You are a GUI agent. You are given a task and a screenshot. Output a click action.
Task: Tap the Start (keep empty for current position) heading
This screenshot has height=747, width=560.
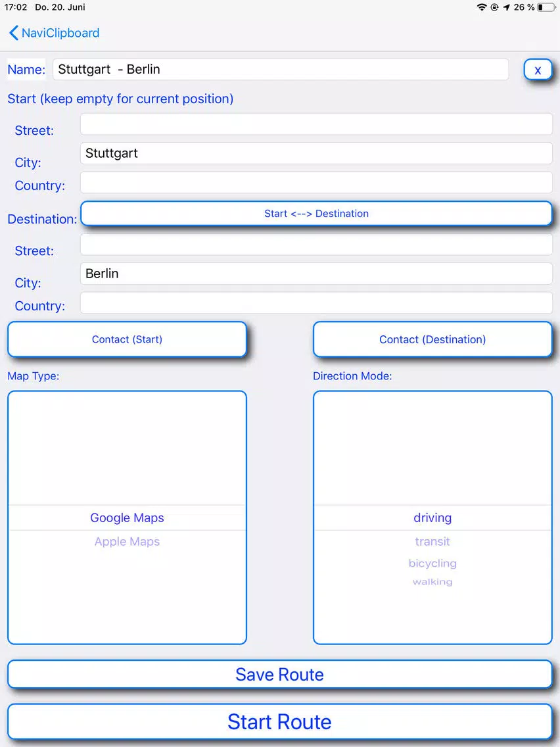120,99
